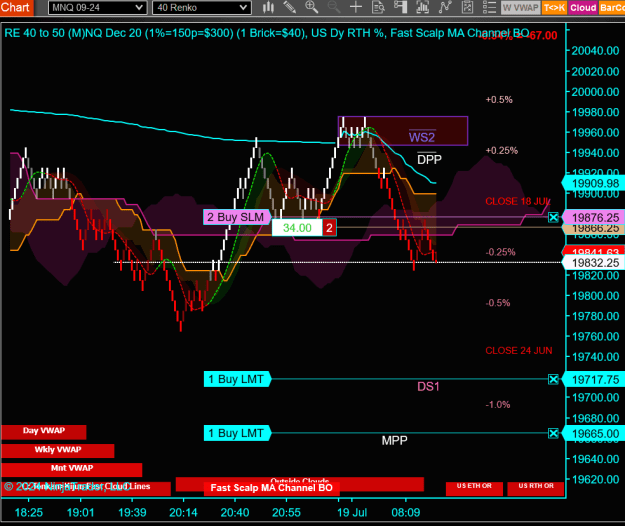Click the DPP pivot label
This screenshot has height=526, width=625.
pos(429,159)
